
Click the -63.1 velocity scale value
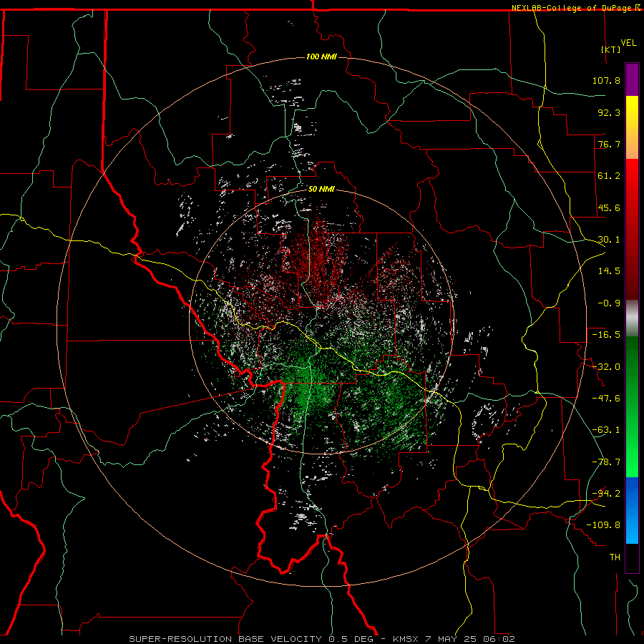(606, 430)
